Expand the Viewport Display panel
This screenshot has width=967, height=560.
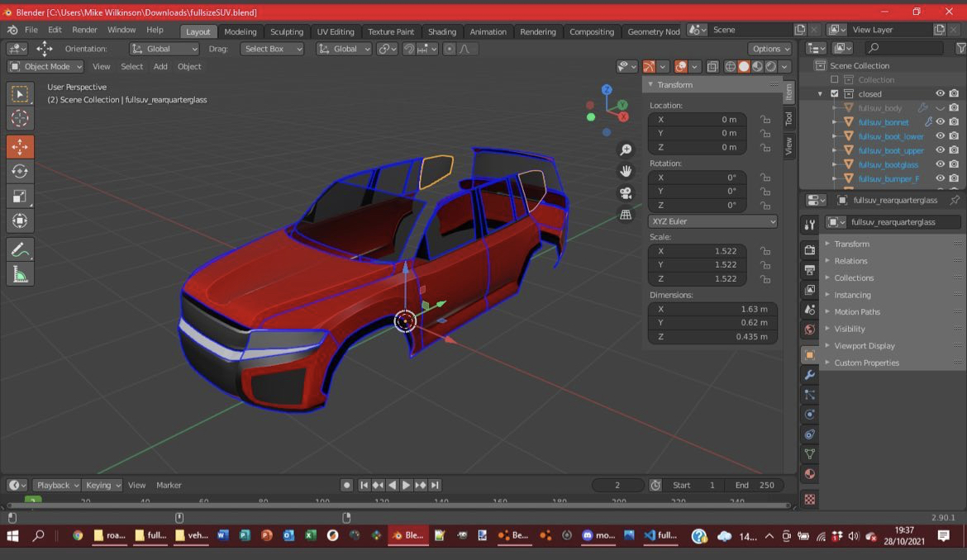(x=864, y=345)
